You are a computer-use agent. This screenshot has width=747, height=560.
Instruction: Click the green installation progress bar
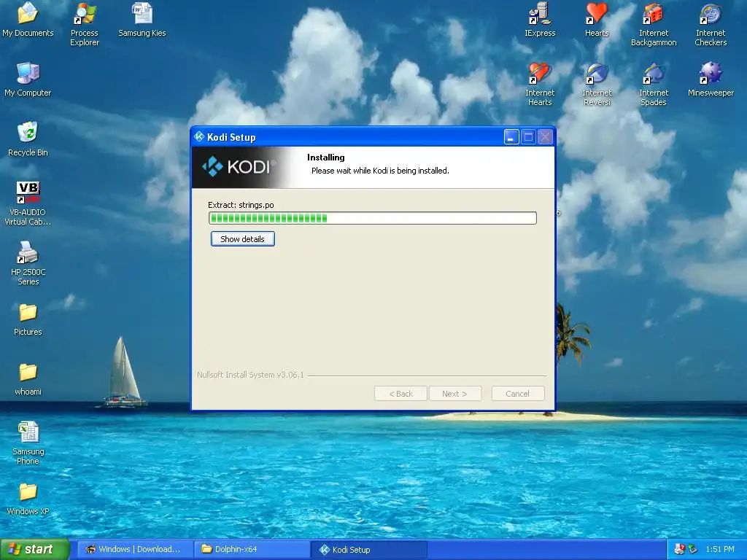(x=373, y=218)
